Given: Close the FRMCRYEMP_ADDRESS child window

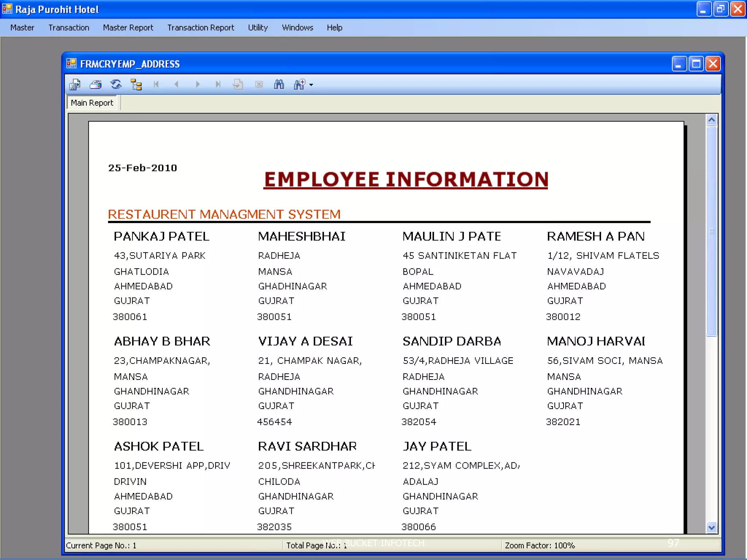Looking at the screenshot, I should point(713,64).
